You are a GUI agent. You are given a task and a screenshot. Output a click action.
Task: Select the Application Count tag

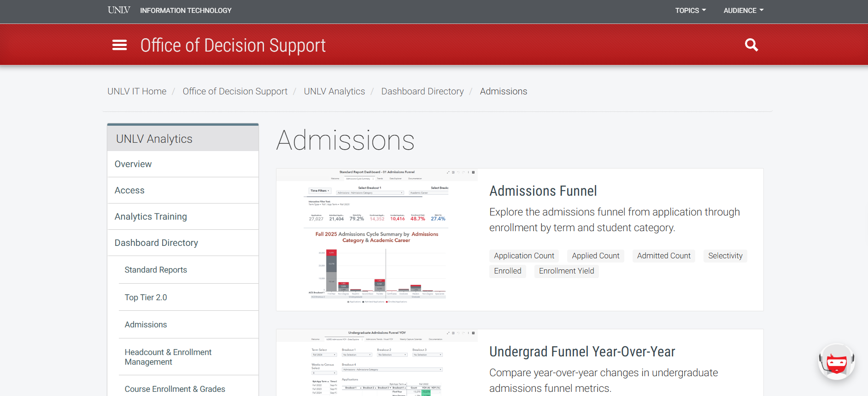pyautogui.click(x=524, y=256)
